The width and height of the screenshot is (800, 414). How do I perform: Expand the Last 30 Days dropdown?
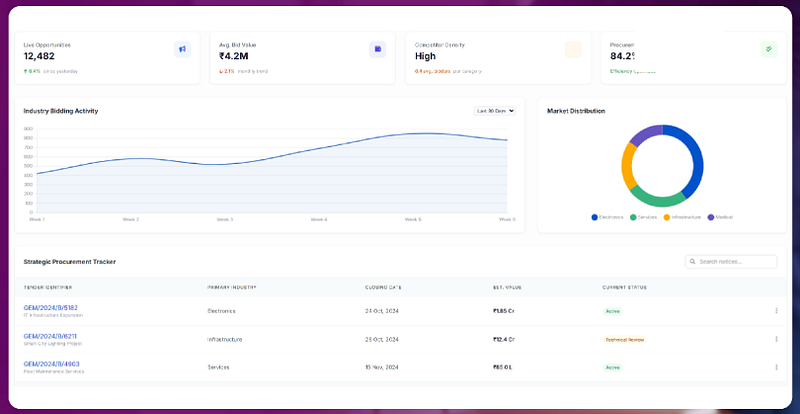[x=494, y=111]
